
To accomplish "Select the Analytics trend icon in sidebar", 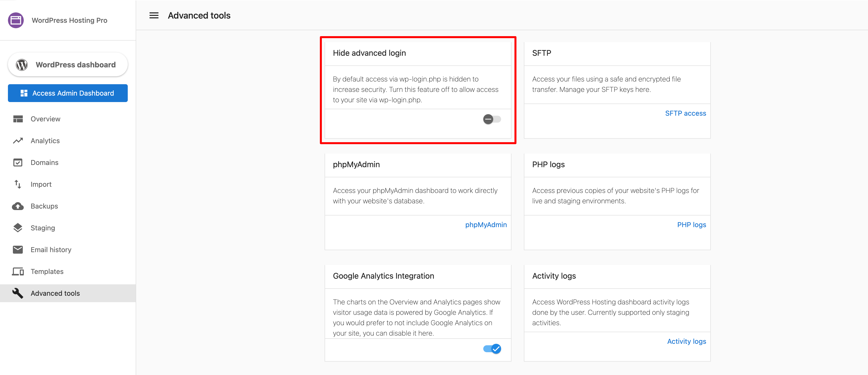I will 18,141.
